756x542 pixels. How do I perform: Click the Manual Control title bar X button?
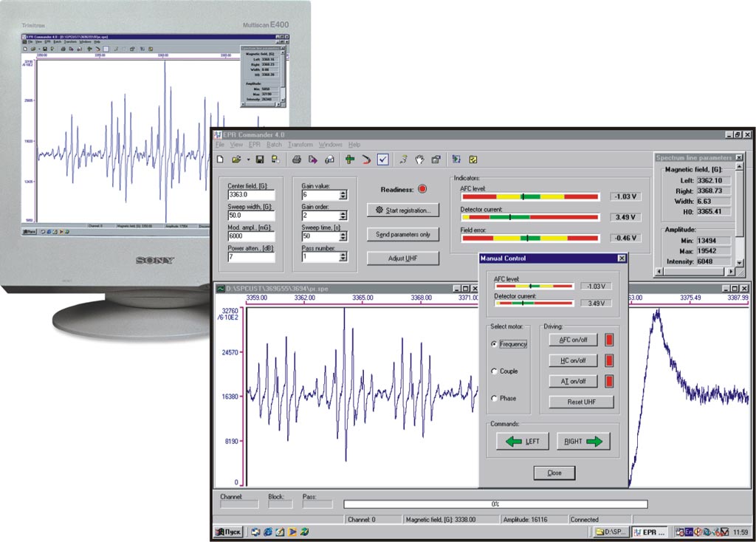[x=622, y=258]
